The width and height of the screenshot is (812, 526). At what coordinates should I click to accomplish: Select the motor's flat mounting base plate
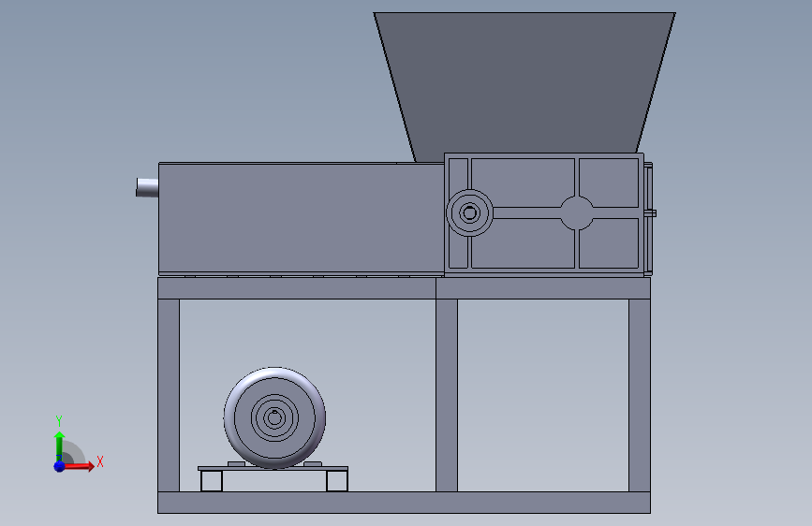point(273,469)
